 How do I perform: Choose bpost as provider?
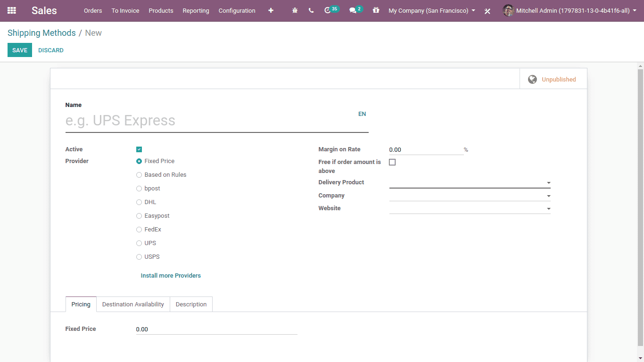(x=139, y=189)
